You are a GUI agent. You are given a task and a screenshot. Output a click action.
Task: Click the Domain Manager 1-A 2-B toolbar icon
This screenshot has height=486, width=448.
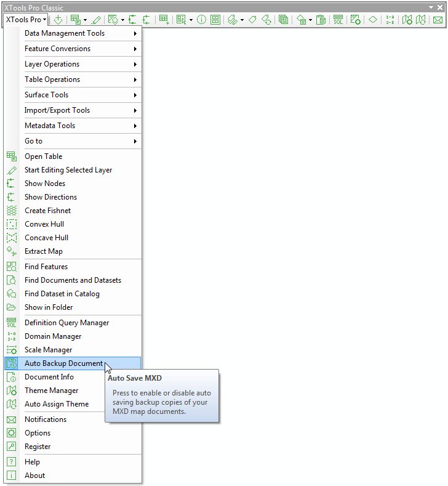click(x=390, y=20)
